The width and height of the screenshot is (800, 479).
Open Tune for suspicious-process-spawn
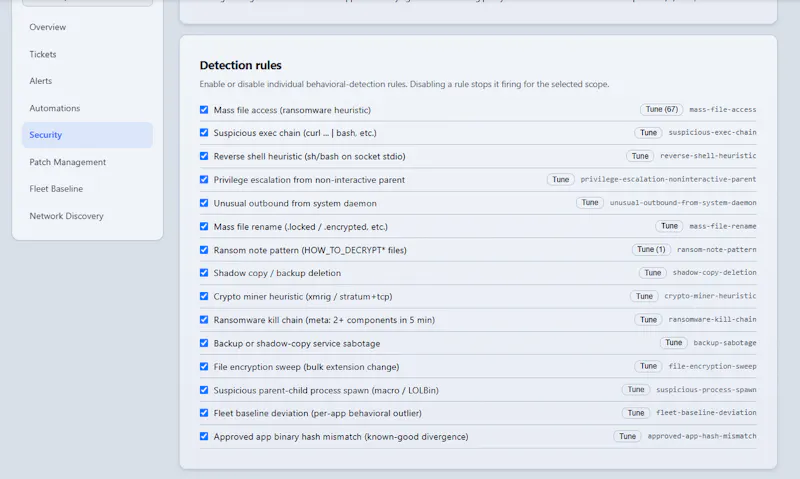tap(636, 390)
